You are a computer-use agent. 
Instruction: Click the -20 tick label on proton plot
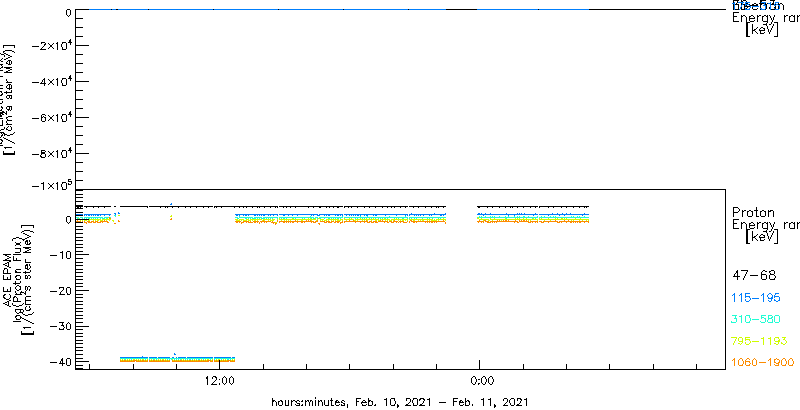point(61,290)
